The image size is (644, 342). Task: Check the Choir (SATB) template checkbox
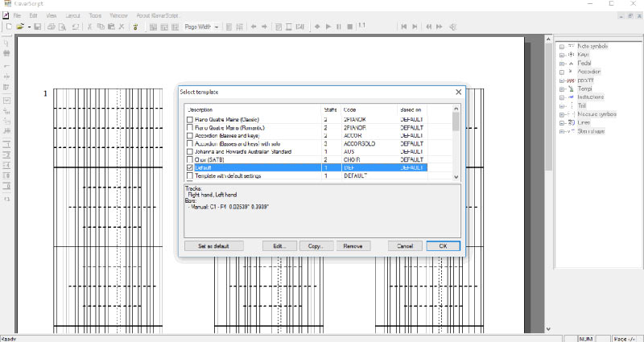190,159
